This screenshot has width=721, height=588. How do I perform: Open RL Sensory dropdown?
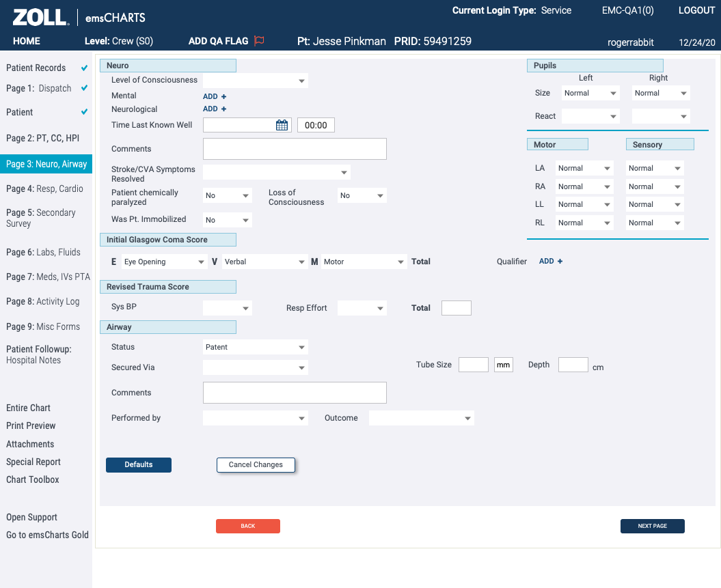[655, 223]
